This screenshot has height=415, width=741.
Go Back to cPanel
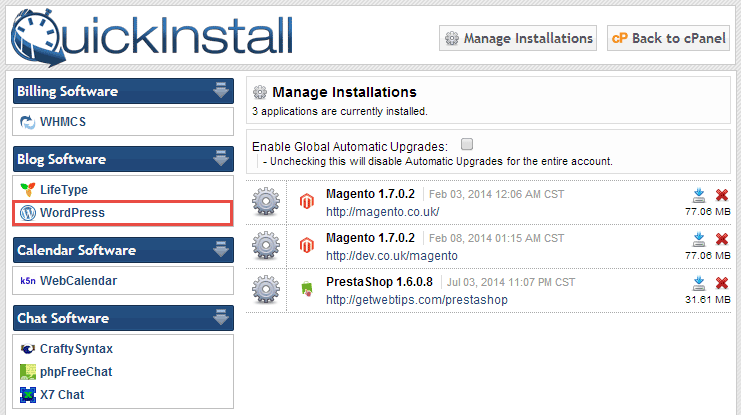point(668,38)
